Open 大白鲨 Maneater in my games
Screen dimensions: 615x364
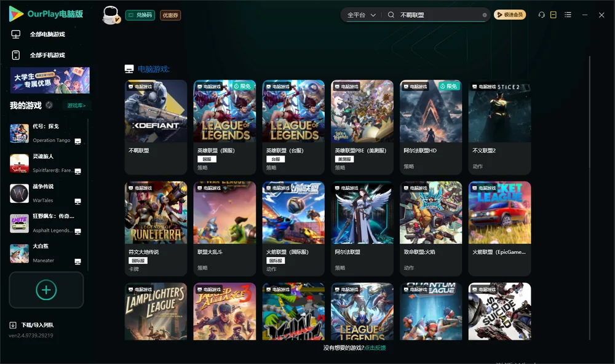point(45,253)
